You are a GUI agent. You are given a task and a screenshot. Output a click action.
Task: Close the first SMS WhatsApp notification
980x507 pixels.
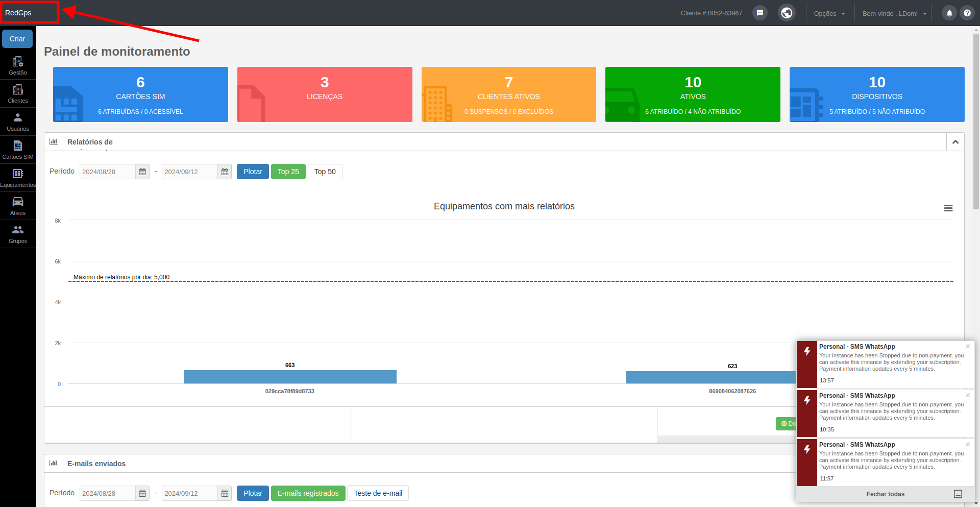coord(968,346)
